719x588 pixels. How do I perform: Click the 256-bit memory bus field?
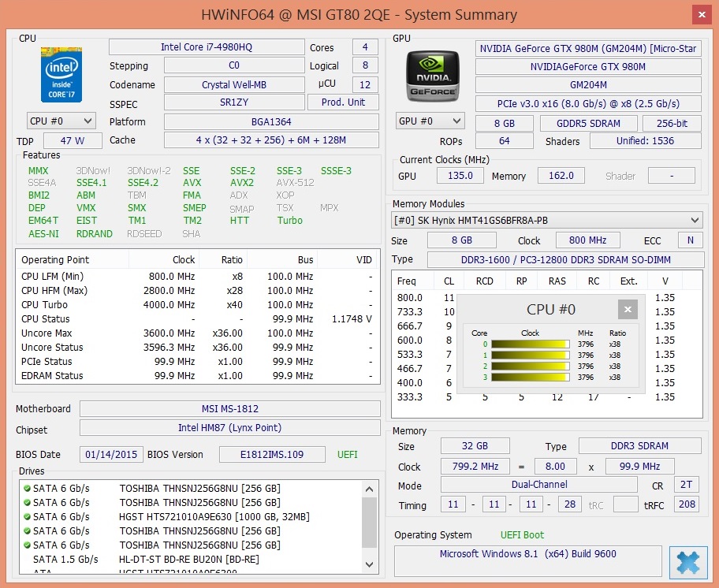[x=672, y=123]
